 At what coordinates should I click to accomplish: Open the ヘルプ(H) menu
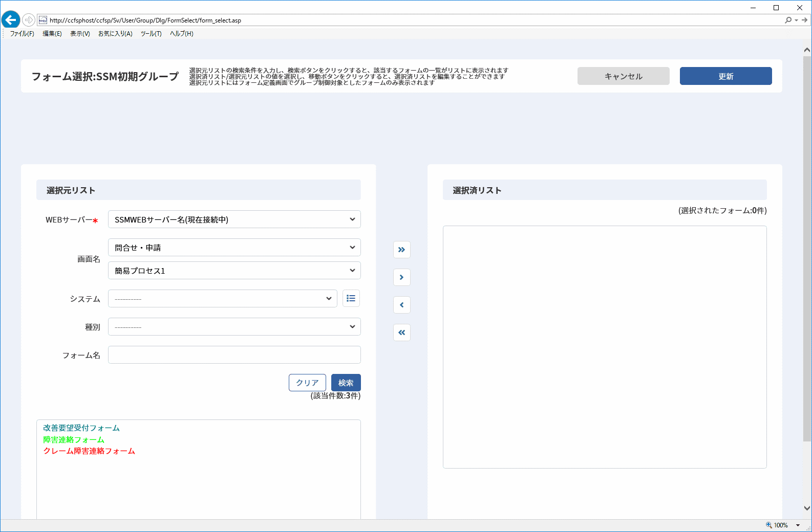point(182,34)
